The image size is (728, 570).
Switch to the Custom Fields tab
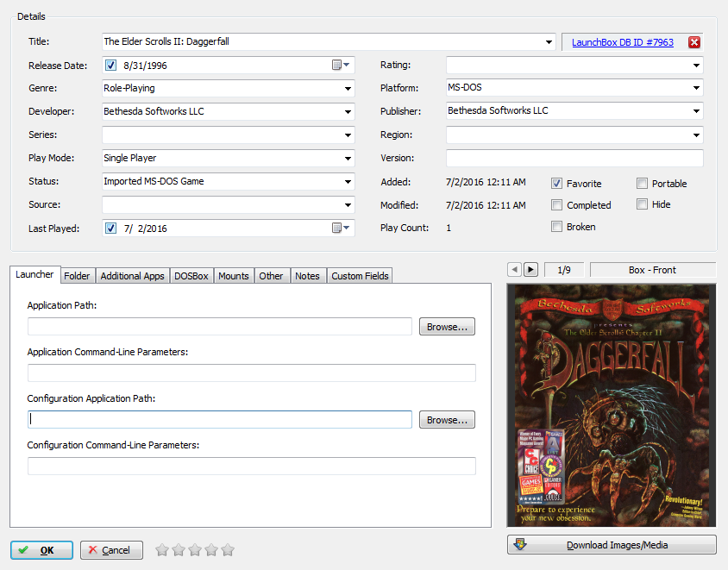point(360,276)
